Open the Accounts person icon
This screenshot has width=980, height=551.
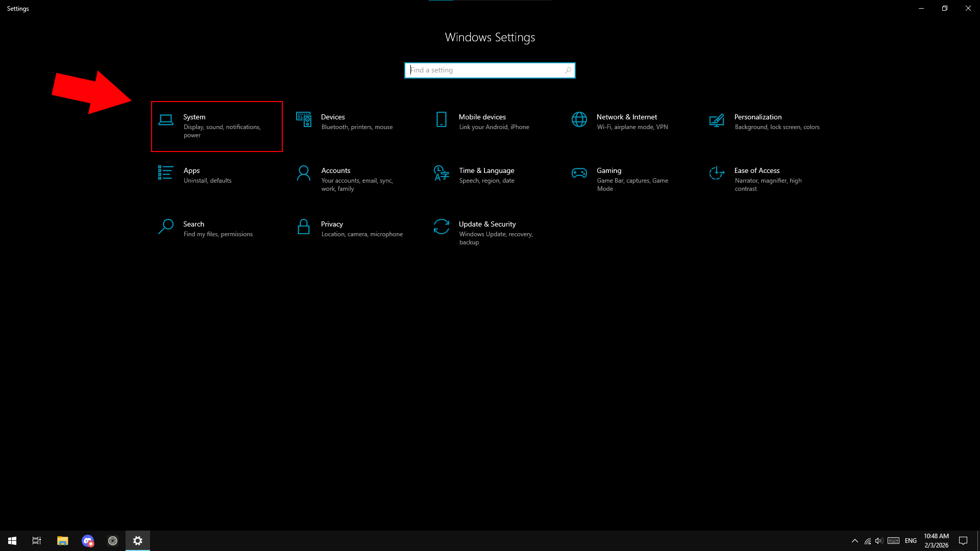click(x=304, y=173)
